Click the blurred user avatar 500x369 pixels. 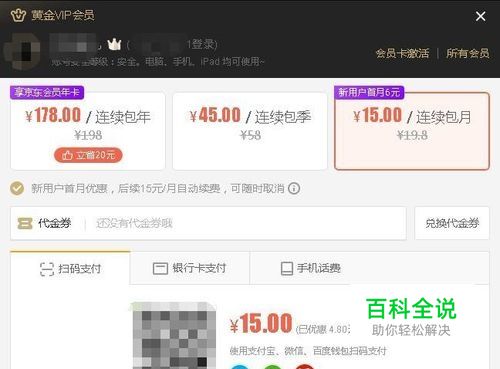click(x=23, y=52)
